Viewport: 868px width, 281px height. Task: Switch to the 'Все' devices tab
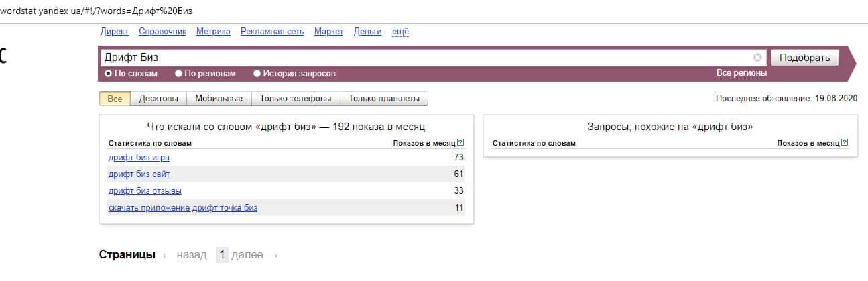(115, 99)
